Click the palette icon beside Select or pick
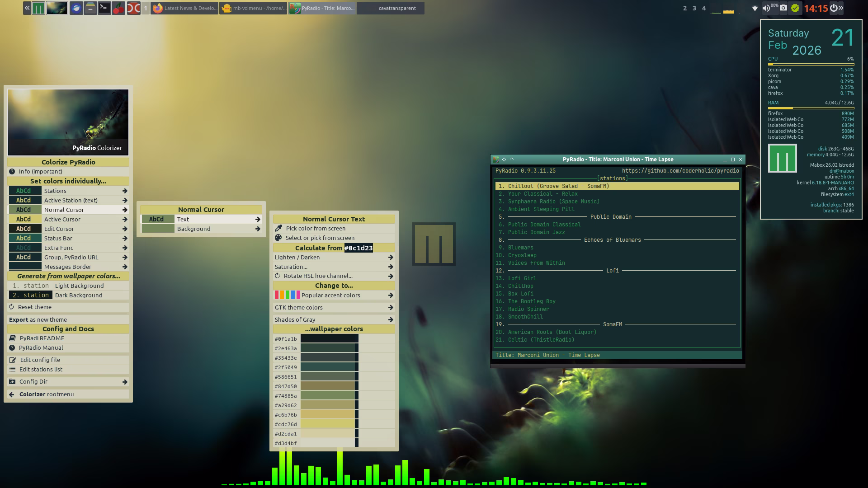This screenshot has height=488, width=868. (x=278, y=238)
